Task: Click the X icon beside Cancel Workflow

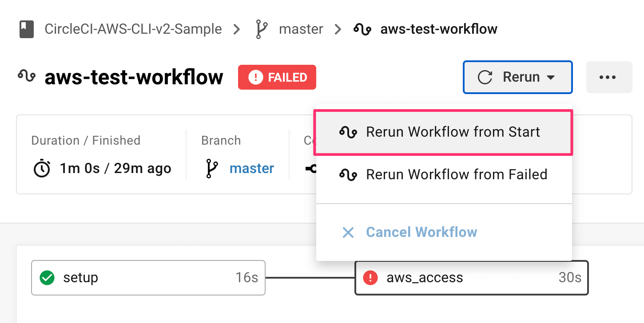Action: coord(348,232)
